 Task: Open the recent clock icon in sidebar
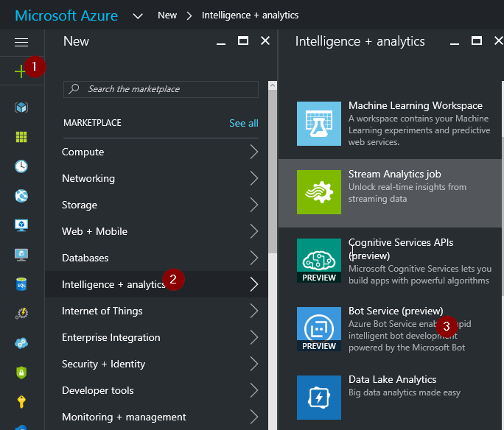tap(21, 166)
